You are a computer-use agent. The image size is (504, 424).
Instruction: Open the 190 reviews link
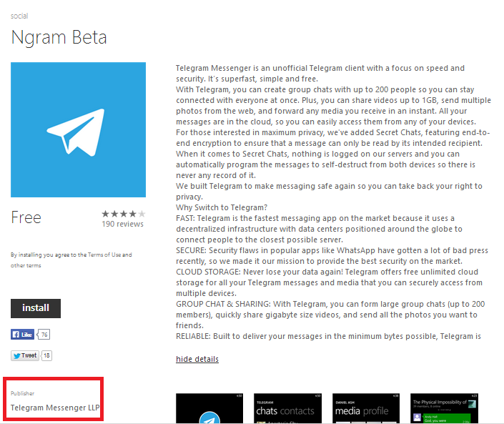click(x=122, y=224)
